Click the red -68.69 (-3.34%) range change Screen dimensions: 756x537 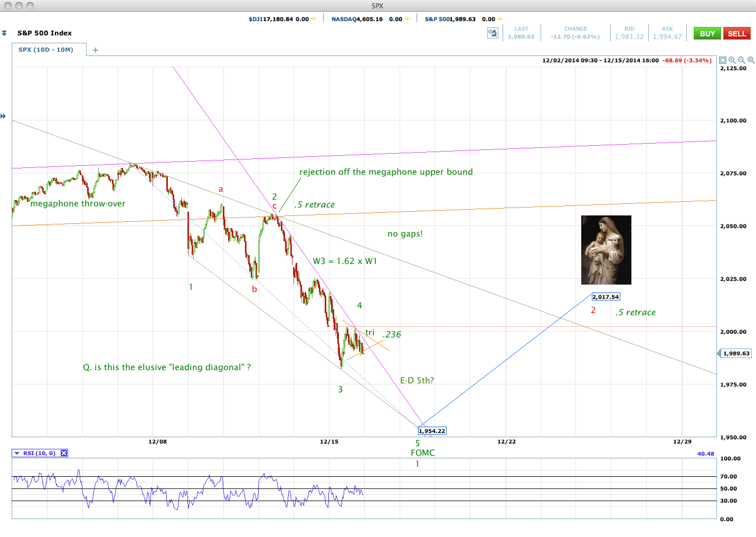coord(687,60)
